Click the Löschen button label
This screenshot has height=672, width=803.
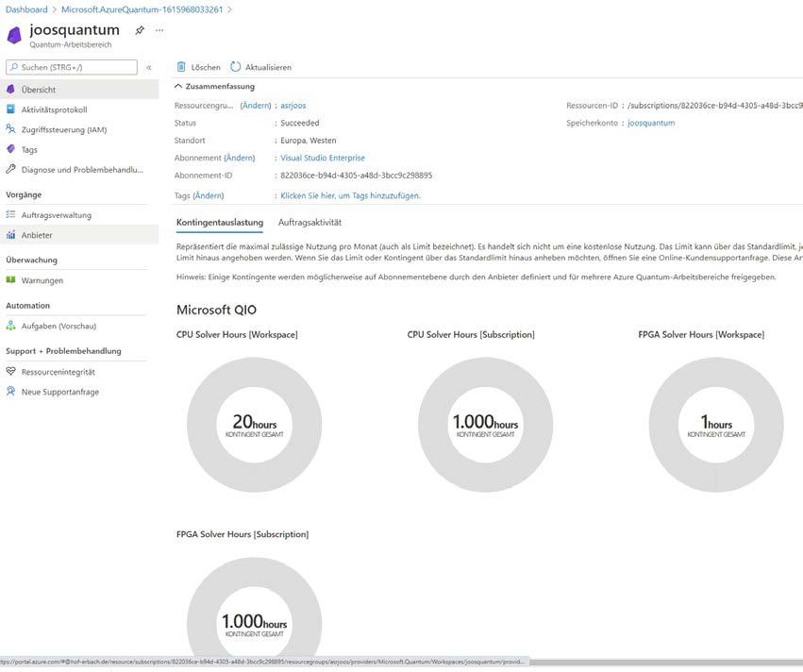pos(206,67)
